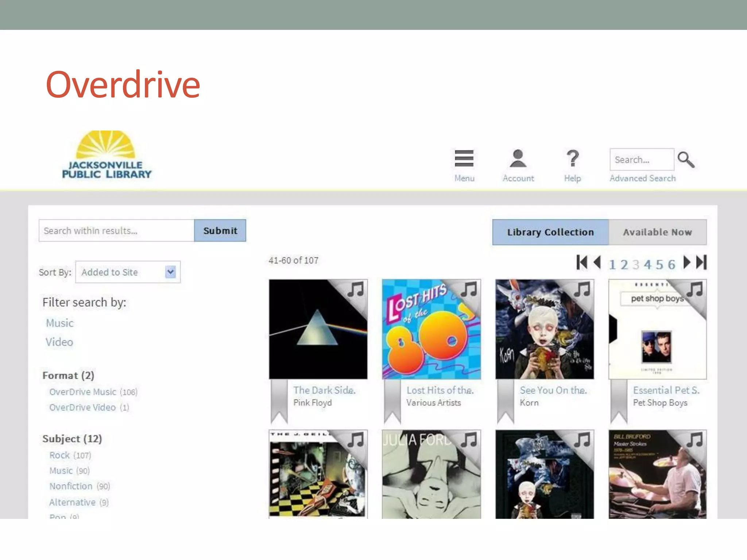Click bookmark ribbon under Pet Shop Boys album
The width and height of the screenshot is (747, 560).
click(x=619, y=402)
